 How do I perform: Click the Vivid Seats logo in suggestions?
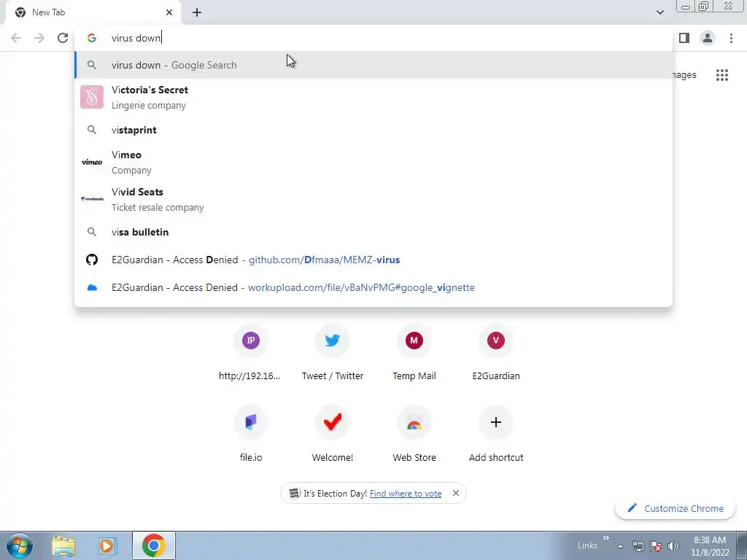(x=92, y=199)
